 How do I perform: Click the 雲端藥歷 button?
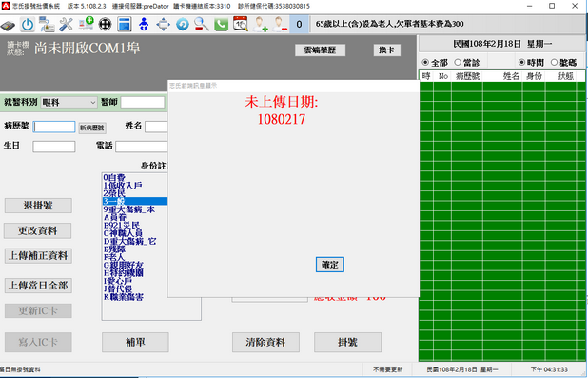pos(320,50)
